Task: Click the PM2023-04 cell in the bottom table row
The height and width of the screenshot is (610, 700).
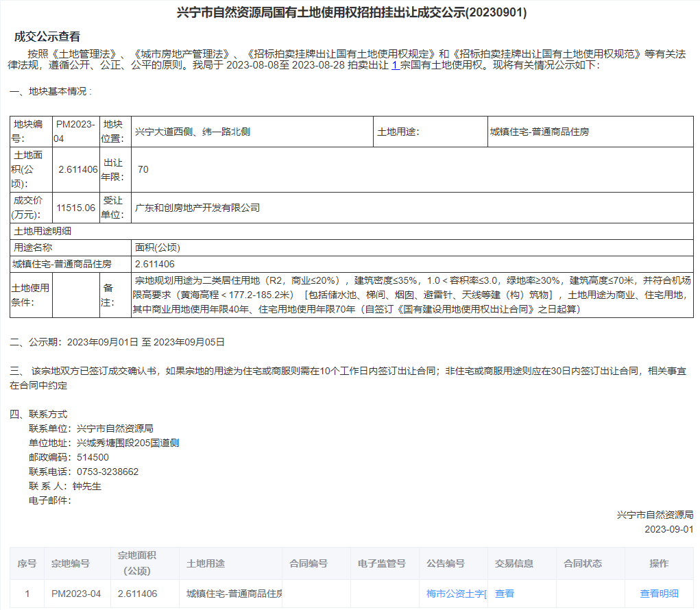Action: click(x=76, y=594)
